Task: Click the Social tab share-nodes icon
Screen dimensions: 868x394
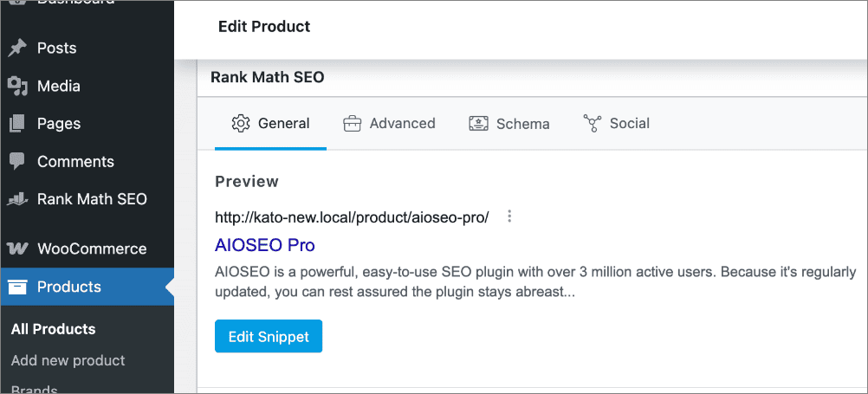Action: [593, 123]
